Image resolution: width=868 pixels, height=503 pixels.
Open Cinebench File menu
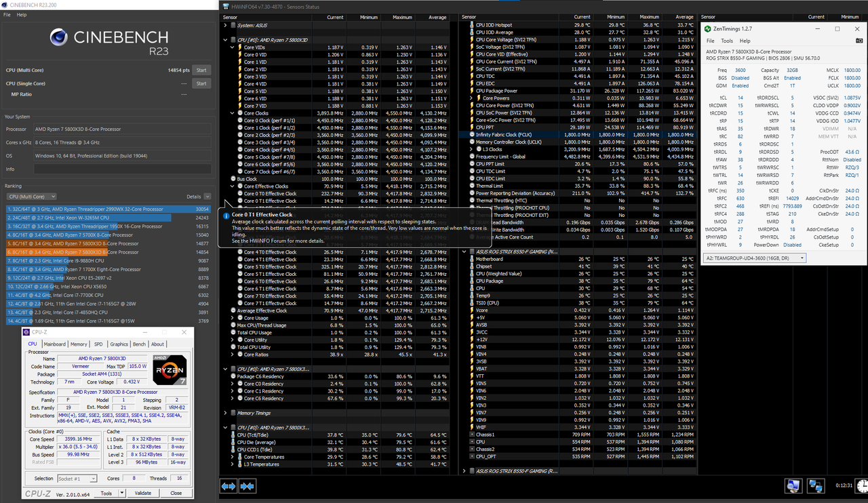pos(7,14)
